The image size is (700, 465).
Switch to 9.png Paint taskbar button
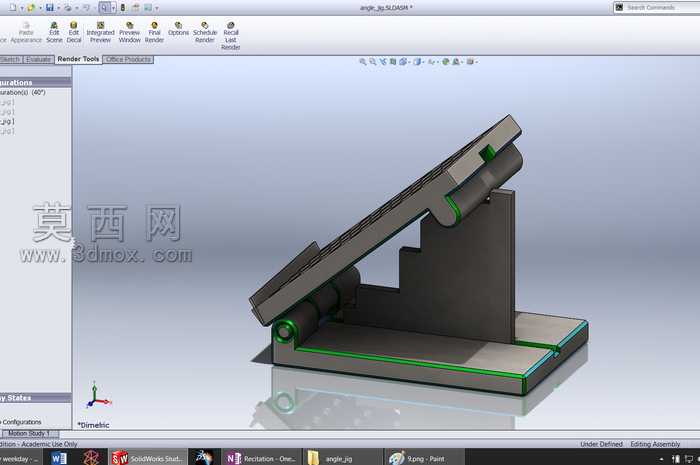(x=424, y=458)
